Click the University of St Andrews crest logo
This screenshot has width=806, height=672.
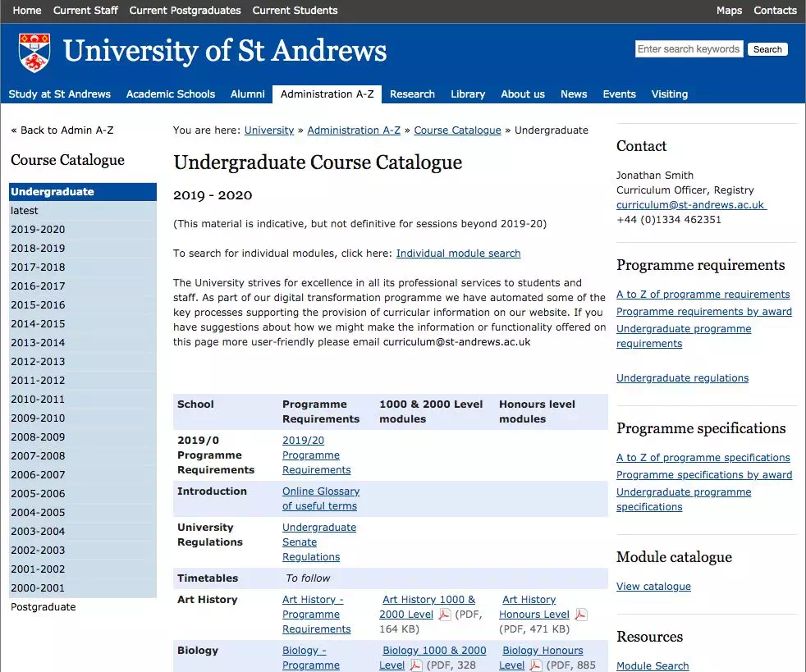pyautogui.click(x=34, y=53)
